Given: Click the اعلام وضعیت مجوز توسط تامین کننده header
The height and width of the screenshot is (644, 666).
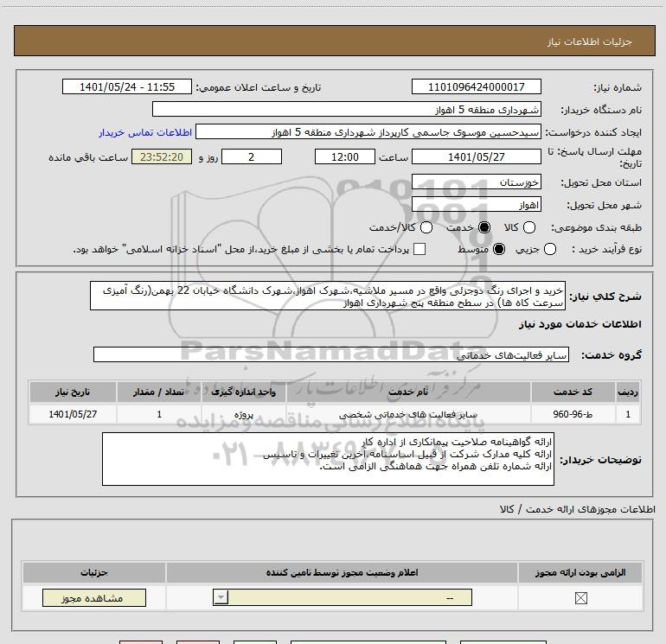Looking at the screenshot, I should [342, 572].
